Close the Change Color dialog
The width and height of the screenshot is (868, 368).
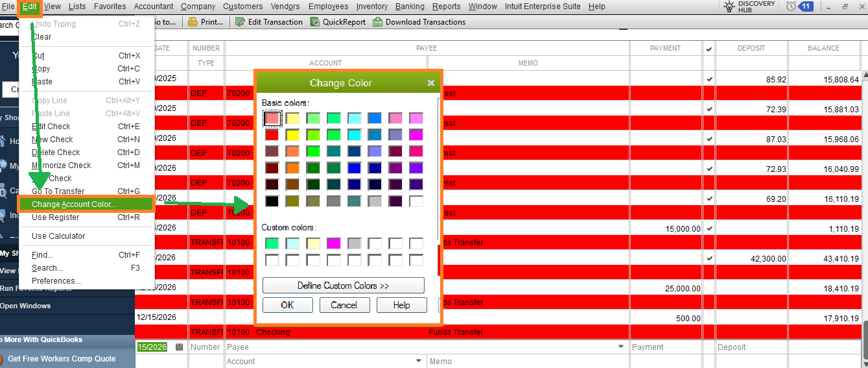[431, 83]
